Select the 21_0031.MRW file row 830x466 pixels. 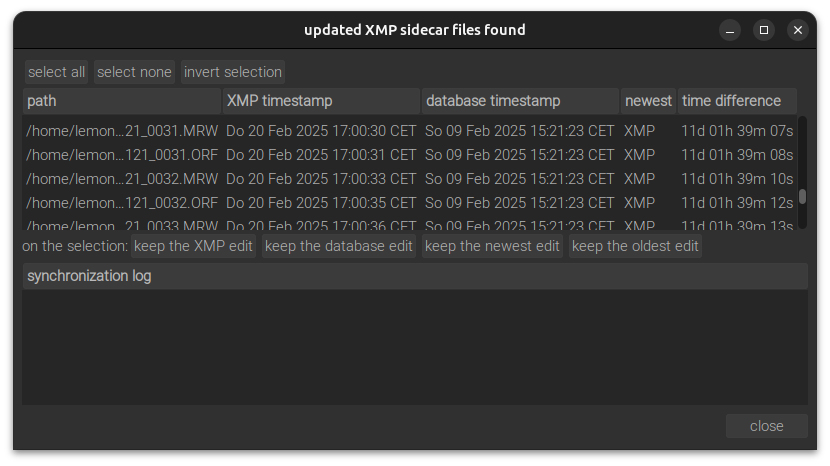[x=410, y=131]
